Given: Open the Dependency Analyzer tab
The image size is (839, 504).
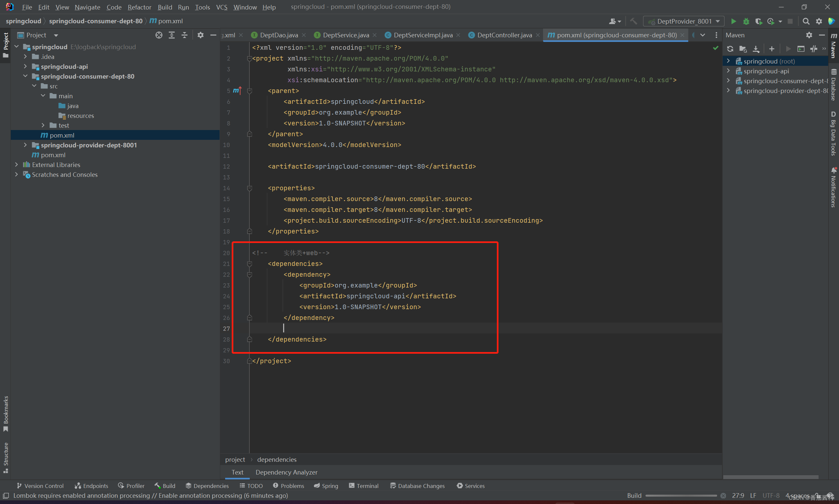Looking at the screenshot, I should (286, 472).
